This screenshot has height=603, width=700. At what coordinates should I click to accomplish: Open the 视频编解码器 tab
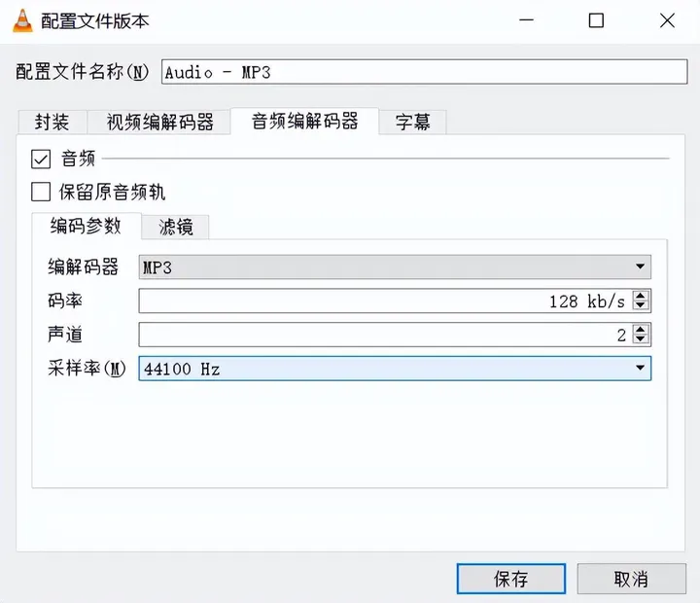coord(159,122)
